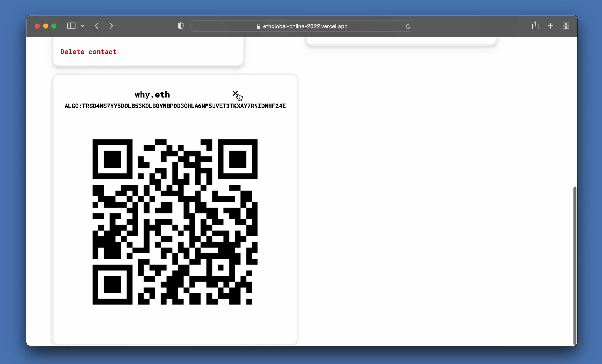Image resolution: width=602 pixels, height=364 pixels.
Task: Select the ALGO wallet address text
Action: [x=175, y=106]
